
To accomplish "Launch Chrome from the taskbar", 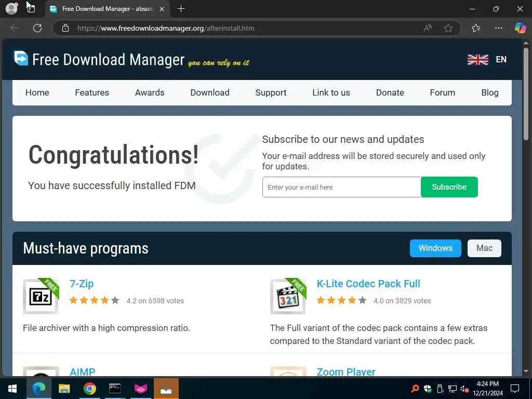I will [x=89, y=389].
